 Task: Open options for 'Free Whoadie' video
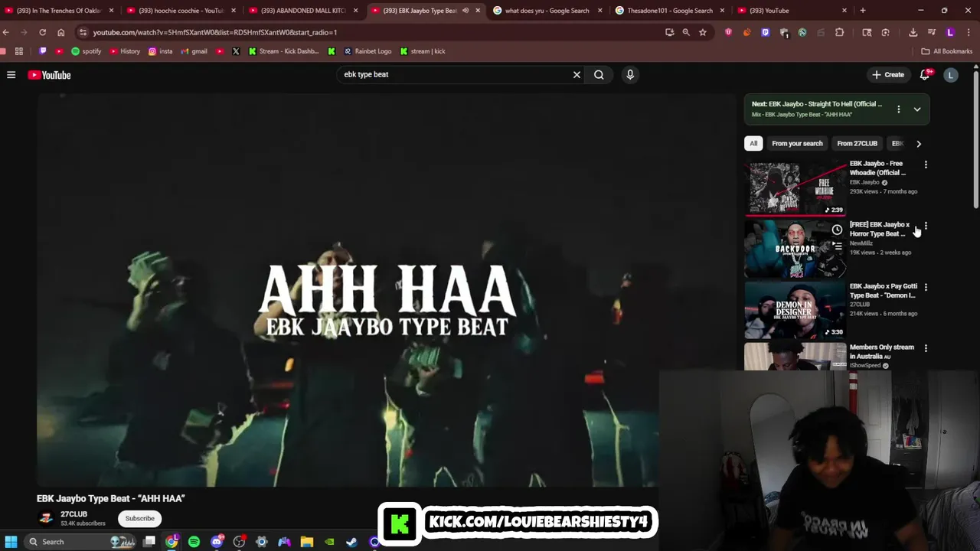pos(926,165)
